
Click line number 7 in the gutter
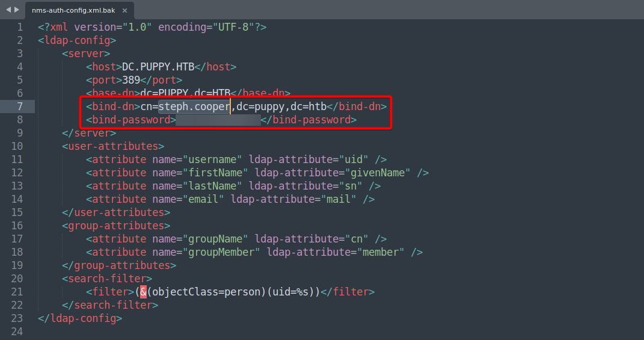(20, 107)
